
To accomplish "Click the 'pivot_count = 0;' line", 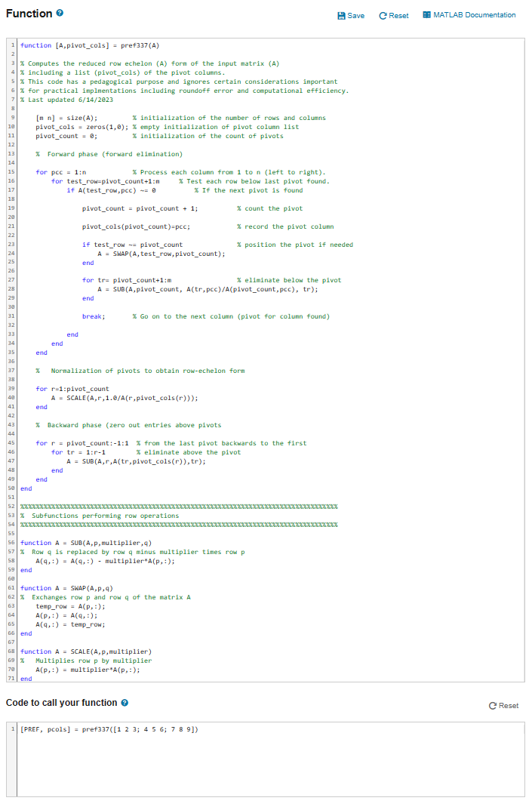I will click(x=66, y=136).
